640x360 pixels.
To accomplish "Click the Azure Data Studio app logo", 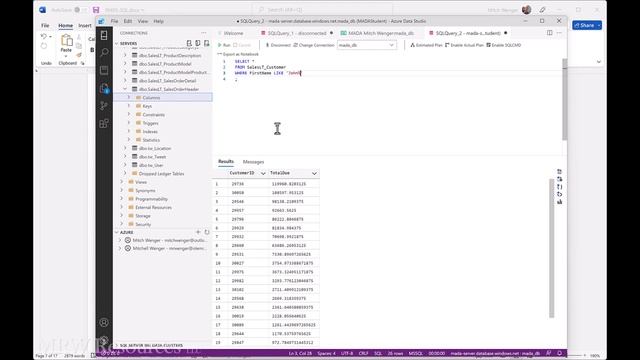I will 102,21.
